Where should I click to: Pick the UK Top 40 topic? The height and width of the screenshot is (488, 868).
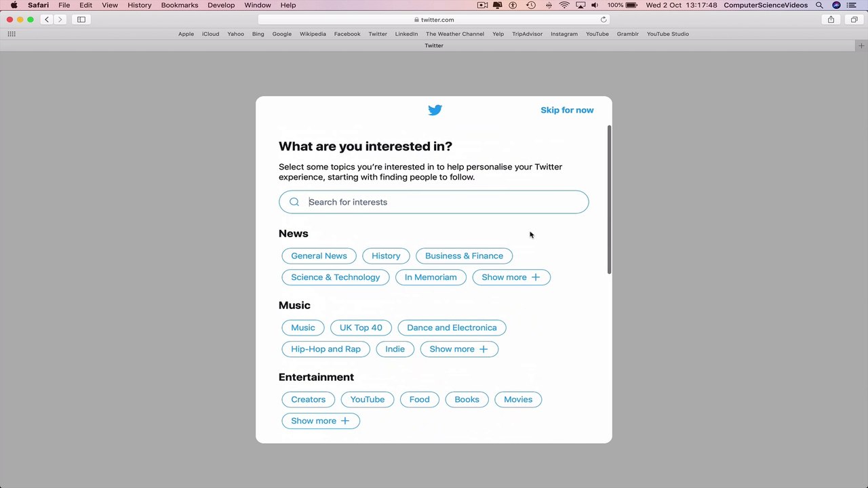(361, 328)
